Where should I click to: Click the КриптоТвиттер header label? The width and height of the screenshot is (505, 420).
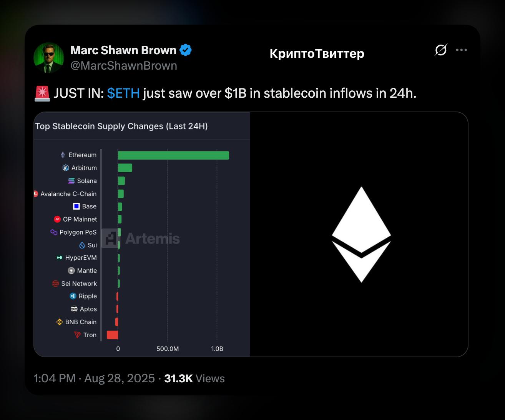point(317,53)
